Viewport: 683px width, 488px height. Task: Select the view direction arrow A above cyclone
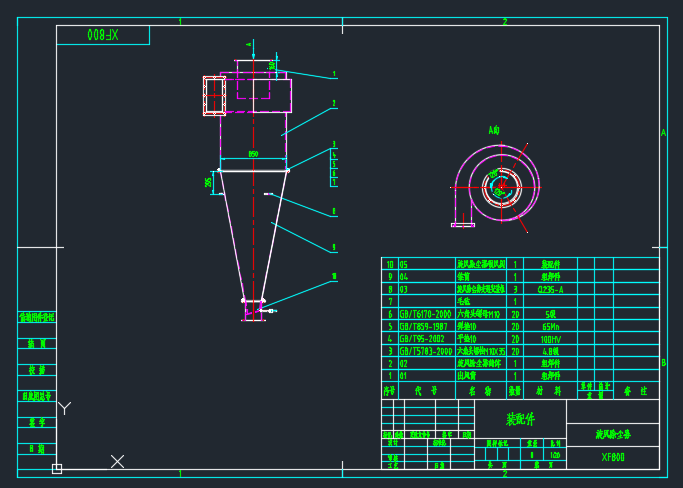pyautogui.click(x=253, y=49)
